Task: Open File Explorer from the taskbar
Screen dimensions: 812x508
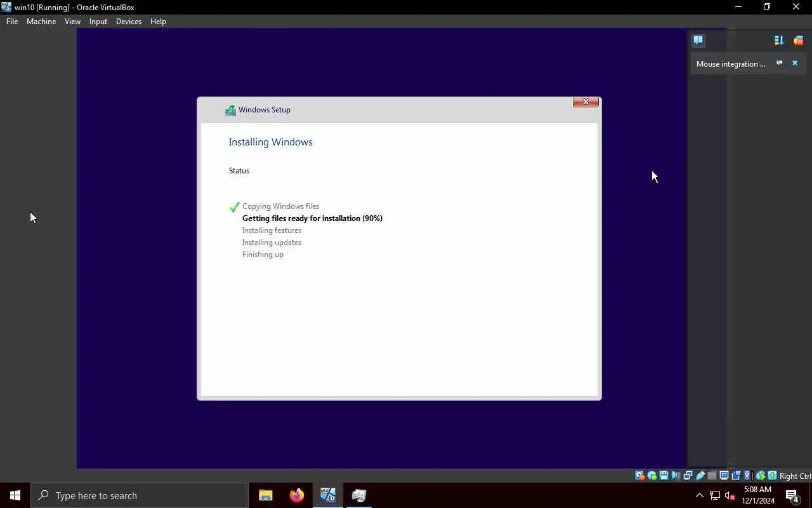Action: [x=266, y=495]
